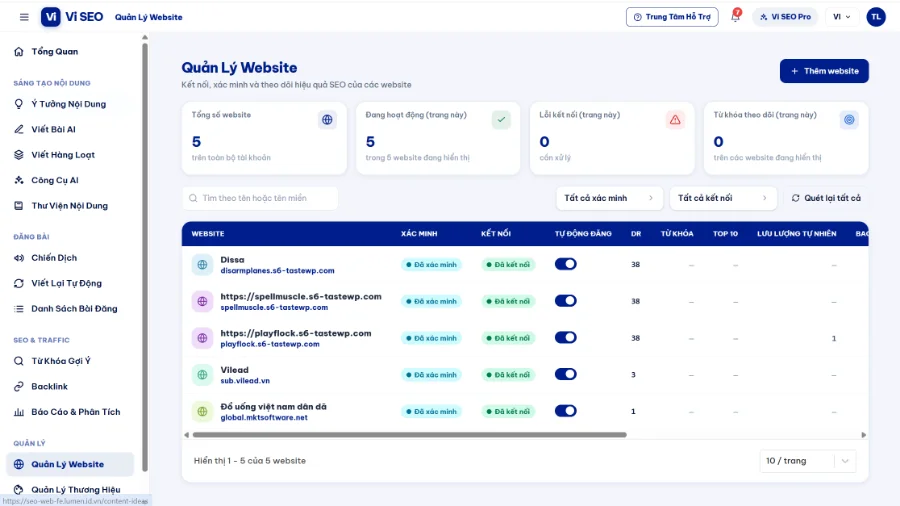Click the Vi SEO logo
900x506 pixels.
coord(72,17)
